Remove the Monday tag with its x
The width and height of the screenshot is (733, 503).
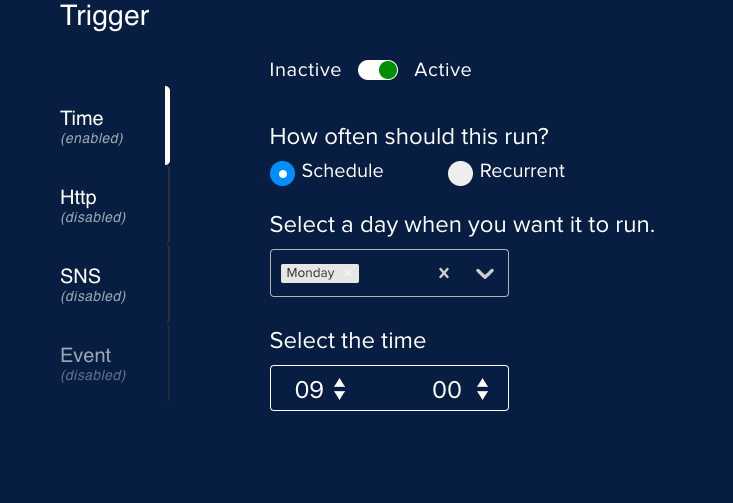(x=348, y=273)
